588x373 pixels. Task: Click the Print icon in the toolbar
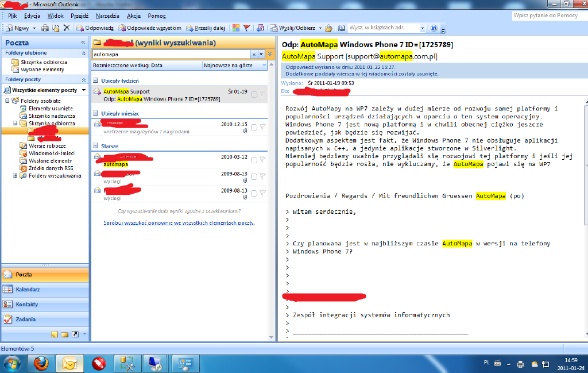click(x=45, y=28)
